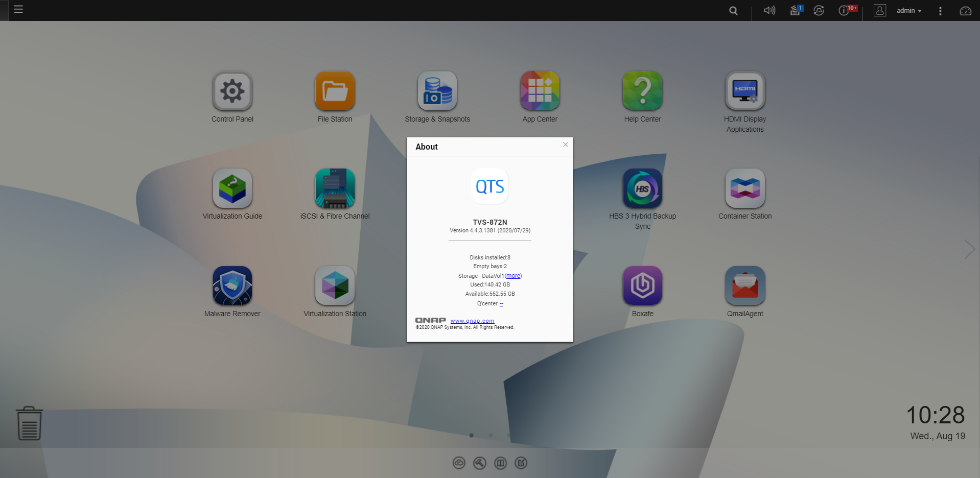
Task: Close the About dialog
Action: coord(566,145)
